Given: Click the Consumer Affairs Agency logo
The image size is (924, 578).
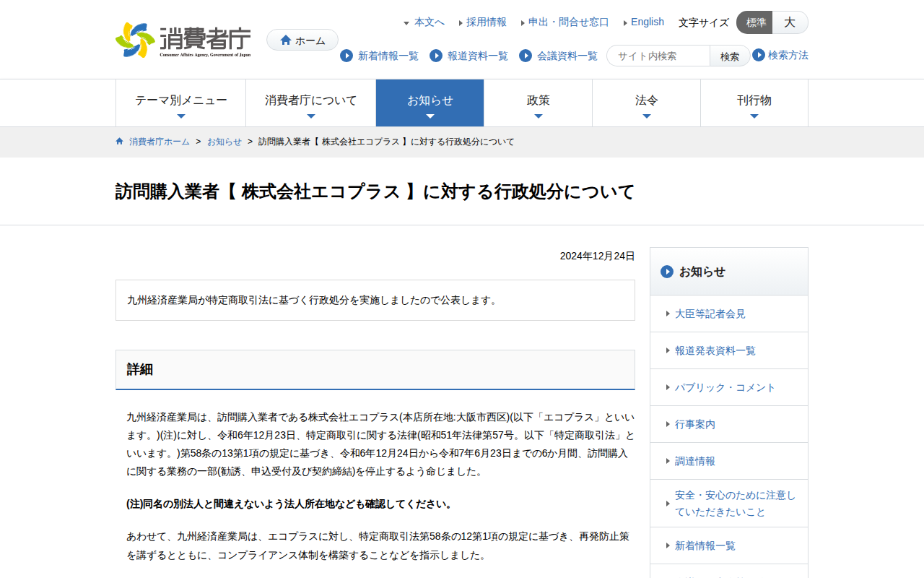Looking at the screenshot, I should pos(183,40).
